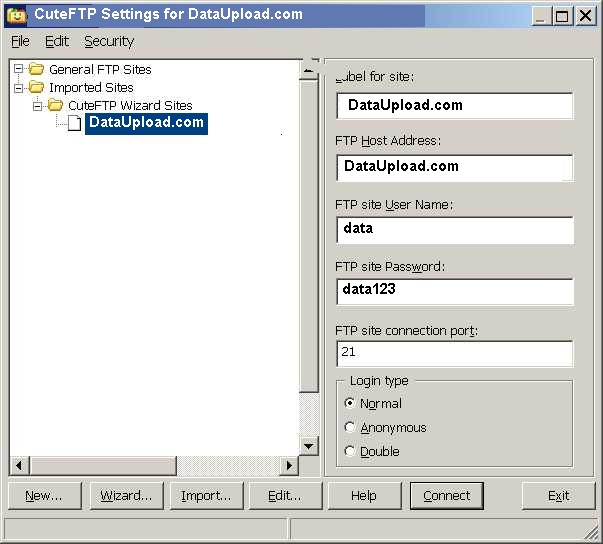Click the FTP site User Name field
Screen dimensions: 603x544
tap(455, 230)
